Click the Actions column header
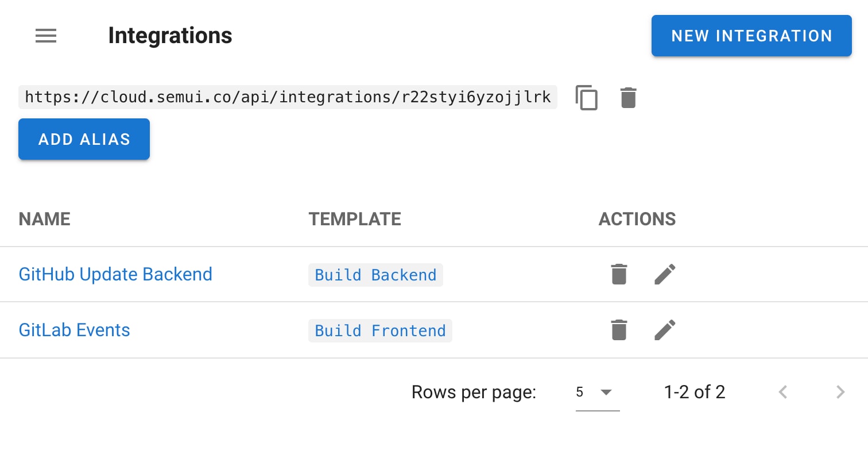 coord(637,219)
